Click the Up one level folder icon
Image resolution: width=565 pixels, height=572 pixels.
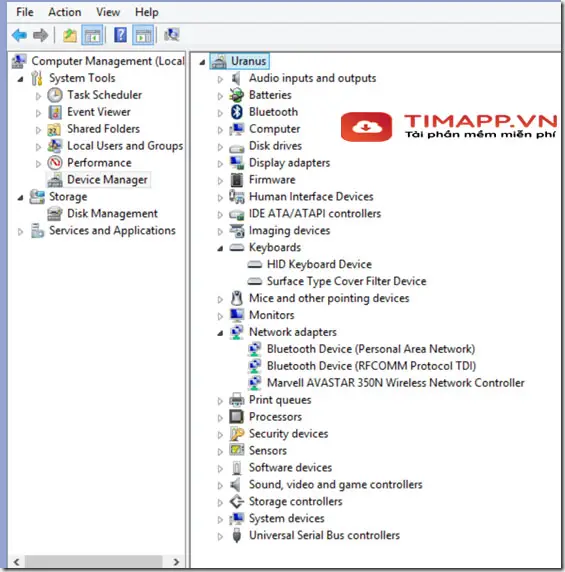70,35
